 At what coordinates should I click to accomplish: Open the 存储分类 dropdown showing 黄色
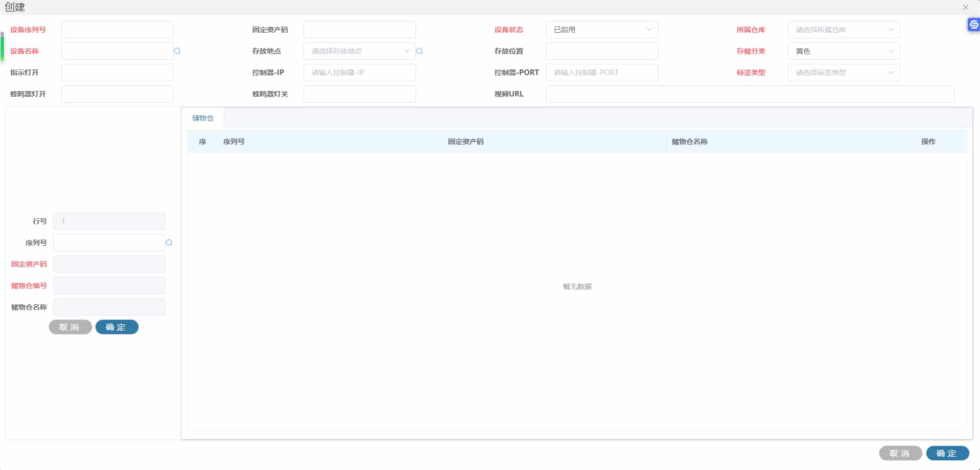844,51
